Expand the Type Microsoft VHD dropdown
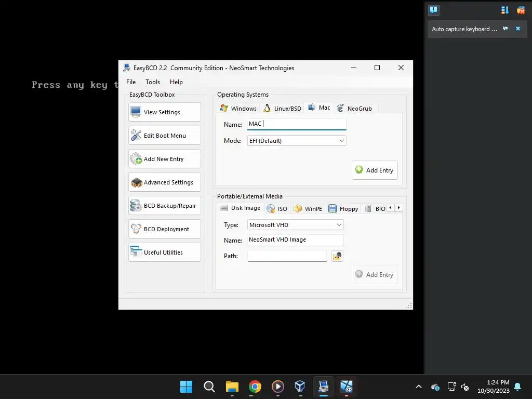This screenshot has height=399, width=532. [x=296, y=225]
